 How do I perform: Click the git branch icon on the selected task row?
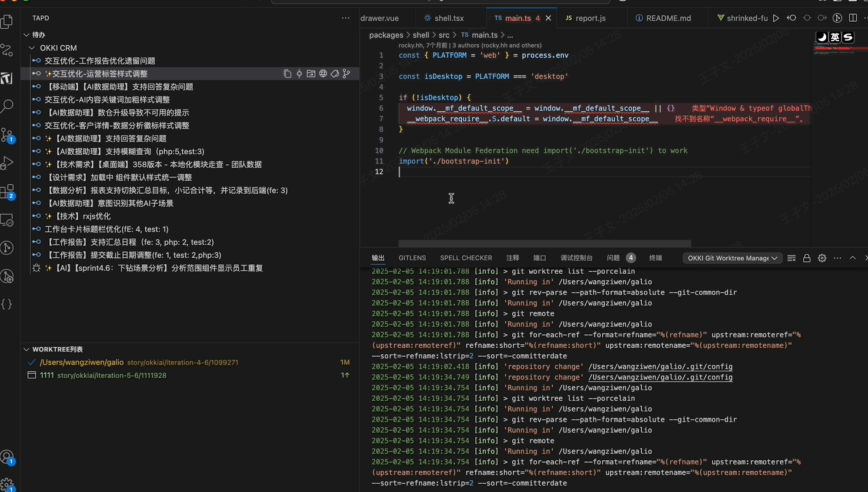click(x=346, y=74)
